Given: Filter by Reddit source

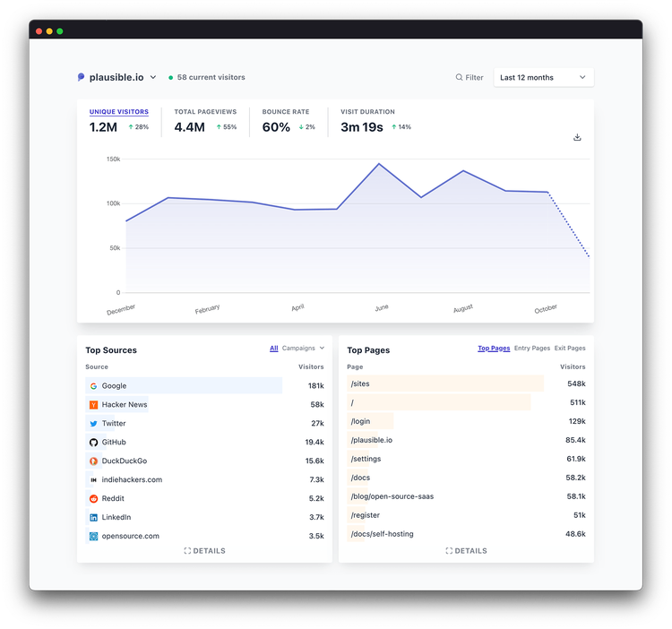Looking at the screenshot, I should 113,498.
